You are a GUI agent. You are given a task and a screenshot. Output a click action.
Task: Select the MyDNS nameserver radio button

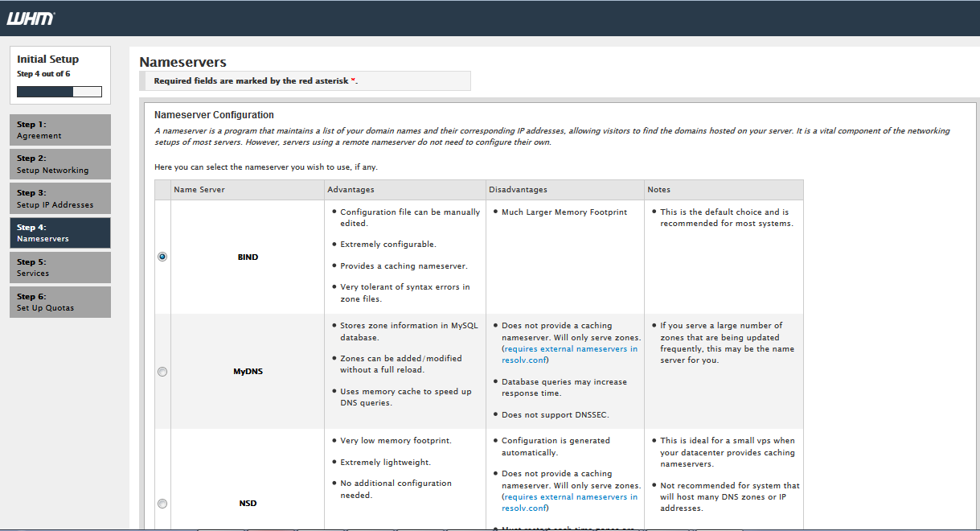(x=162, y=372)
